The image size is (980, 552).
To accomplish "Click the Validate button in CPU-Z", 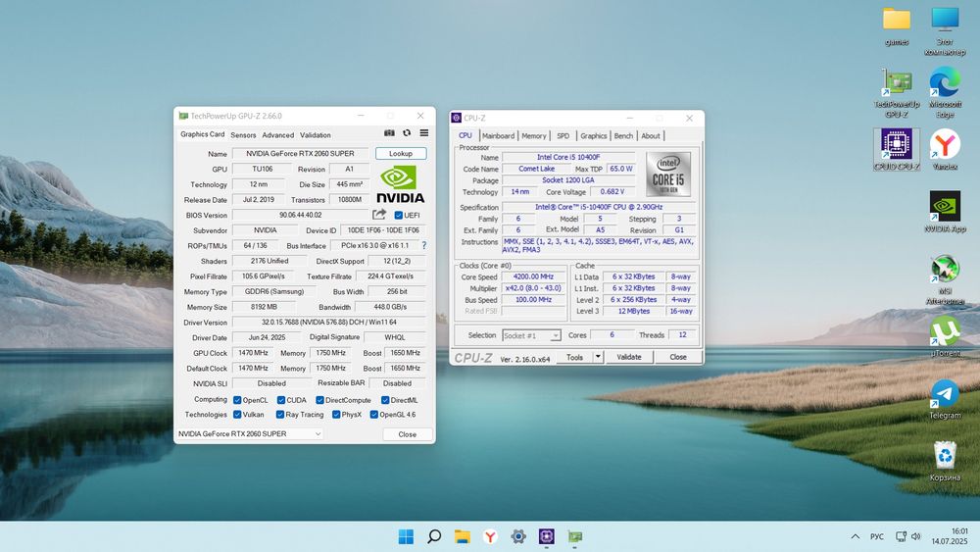I will [629, 357].
